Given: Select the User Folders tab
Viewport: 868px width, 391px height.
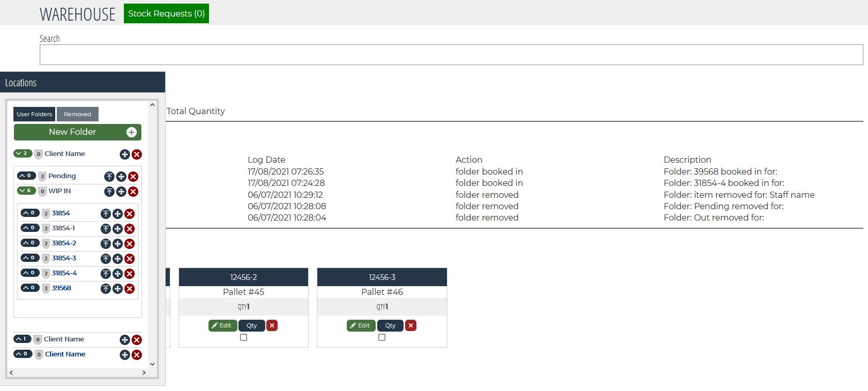Looking at the screenshot, I should 34,114.
